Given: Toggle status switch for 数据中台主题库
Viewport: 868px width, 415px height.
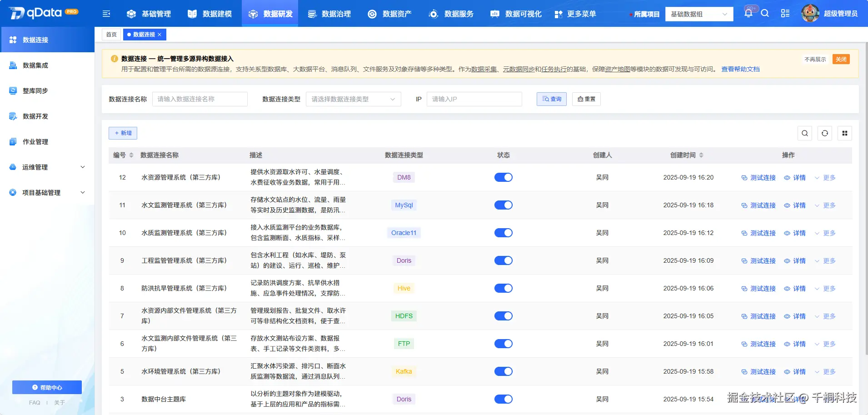Looking at the screenshot, I should (x=504, y=399).
